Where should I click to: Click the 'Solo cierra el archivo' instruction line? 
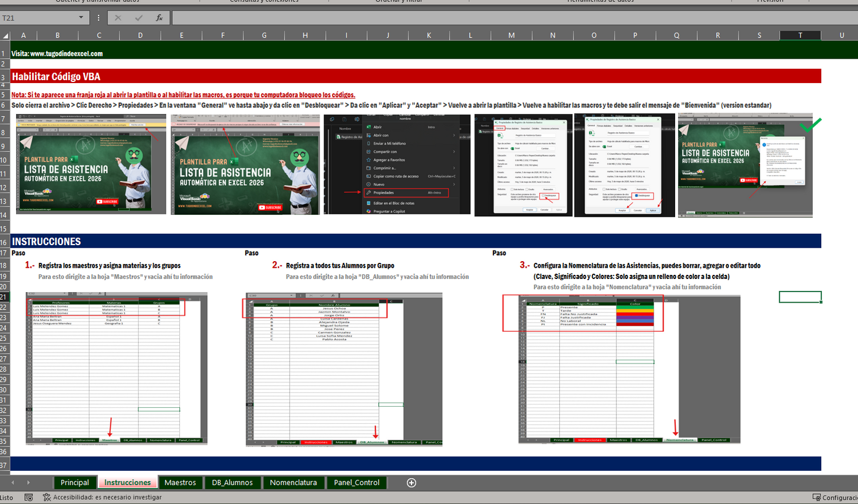[x=391, y=106]
